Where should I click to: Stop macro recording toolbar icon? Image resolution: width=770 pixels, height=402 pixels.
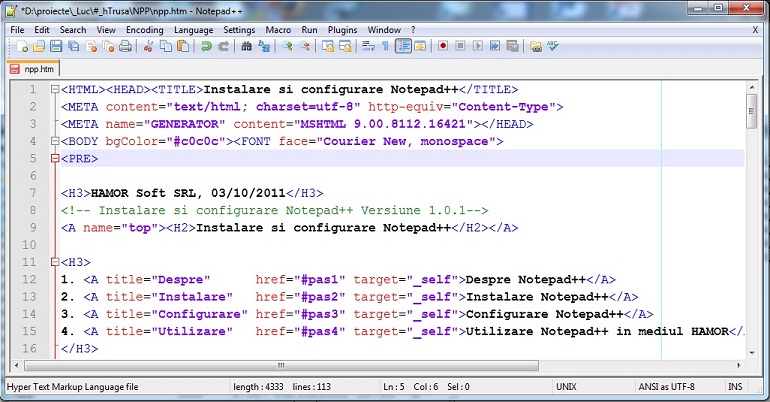coord(460,46)
